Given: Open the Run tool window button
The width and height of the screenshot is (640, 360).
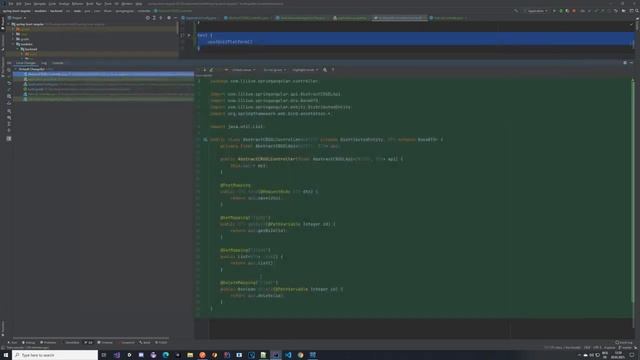Looking at the screenshot, I should point(13,342).
